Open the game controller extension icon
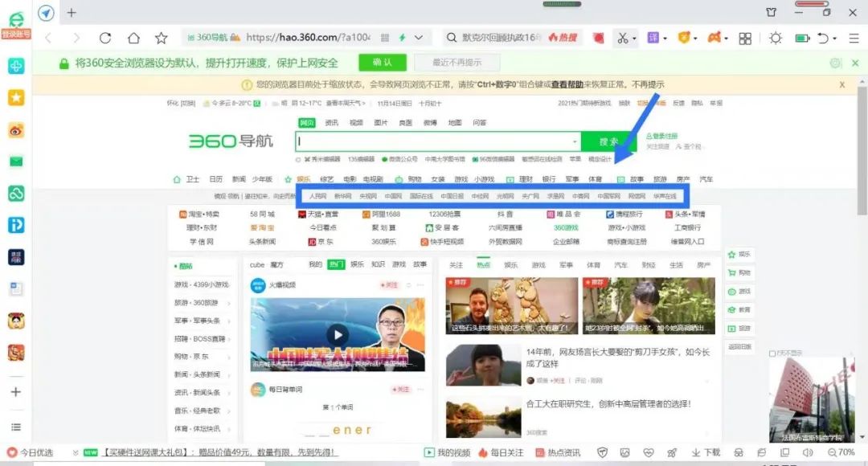 (714, 38)
